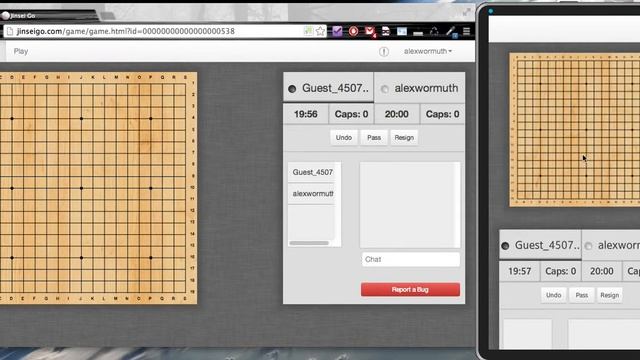Click the bookmark star in the address bar
640x360 pixels.
click(x=320, y=31)
